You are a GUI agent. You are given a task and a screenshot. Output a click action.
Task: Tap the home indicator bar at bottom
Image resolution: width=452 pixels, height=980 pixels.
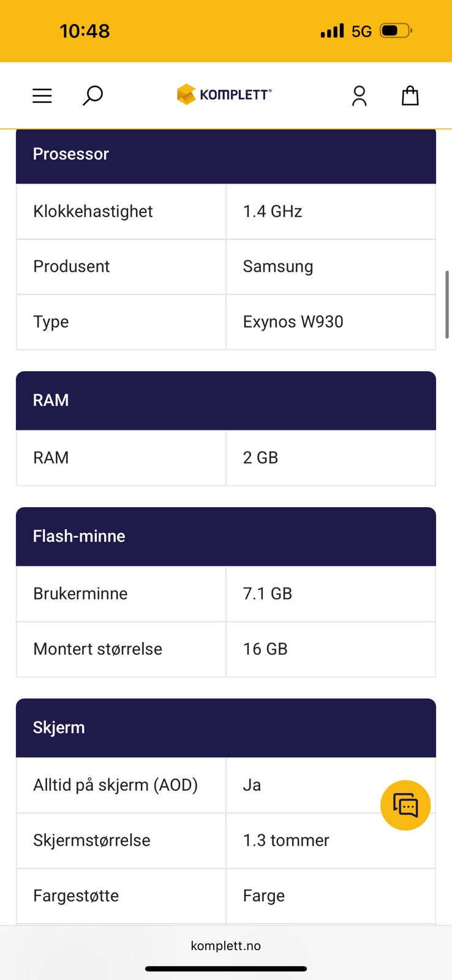point(225,969)
